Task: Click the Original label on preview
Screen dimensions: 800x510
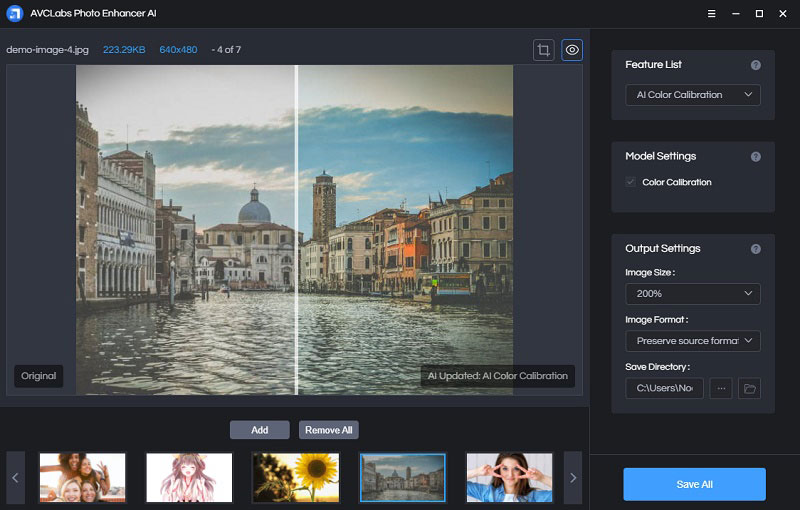Action: tap(39, 376)
